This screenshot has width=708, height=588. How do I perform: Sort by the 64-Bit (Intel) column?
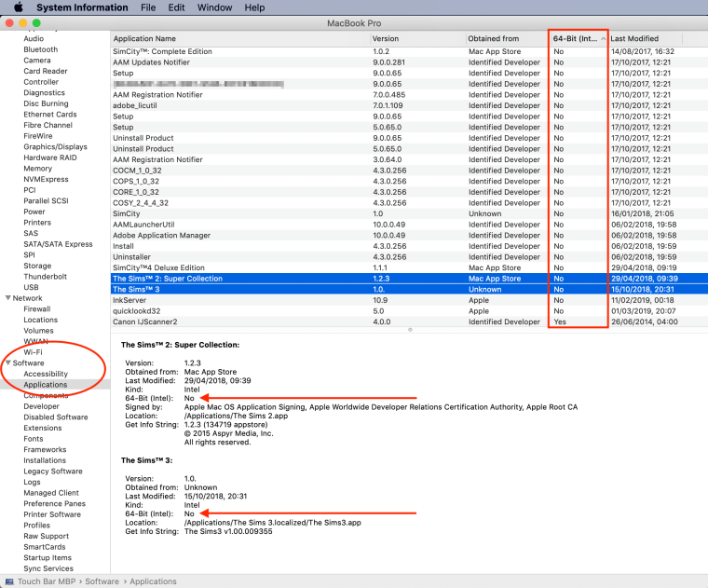tap(578, 38)
